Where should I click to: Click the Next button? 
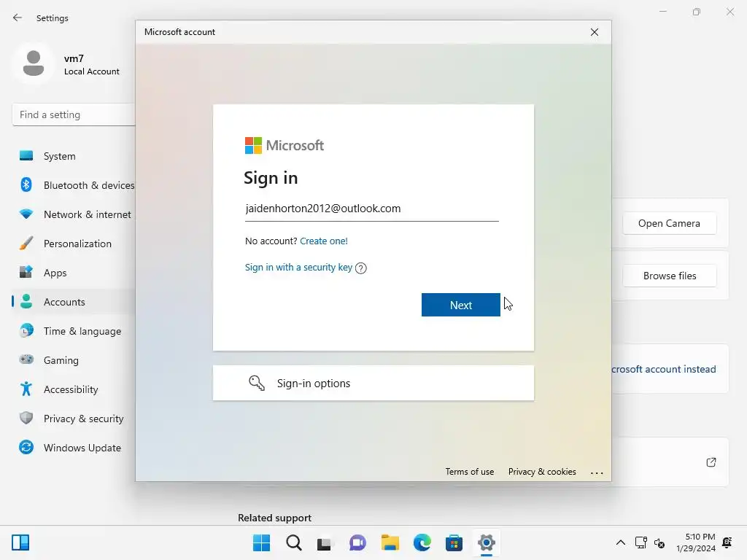[x=461, y=305]
